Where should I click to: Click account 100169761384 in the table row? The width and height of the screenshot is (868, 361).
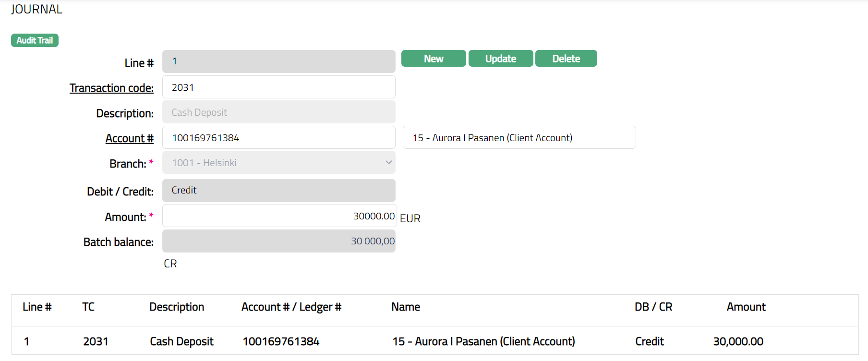[x=281, y=341]
